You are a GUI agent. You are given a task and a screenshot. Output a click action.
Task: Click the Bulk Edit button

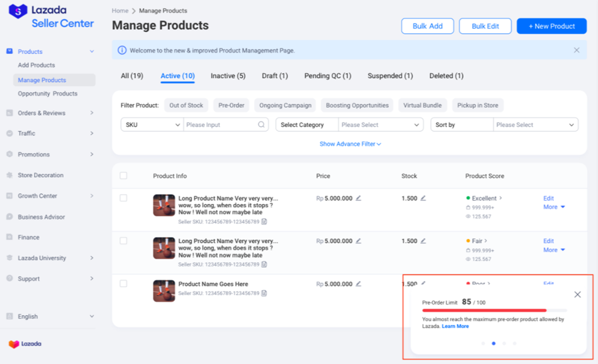point(485,26)
